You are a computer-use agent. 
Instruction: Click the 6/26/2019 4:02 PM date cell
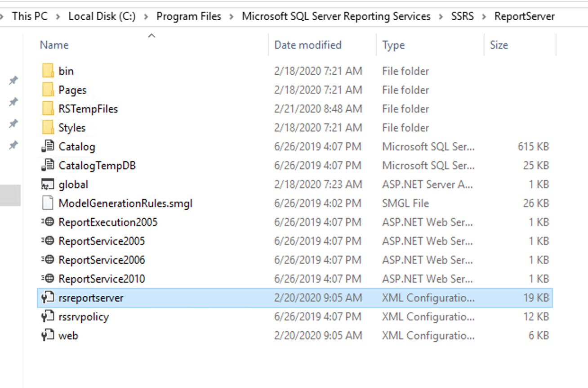tap(318, 203)
